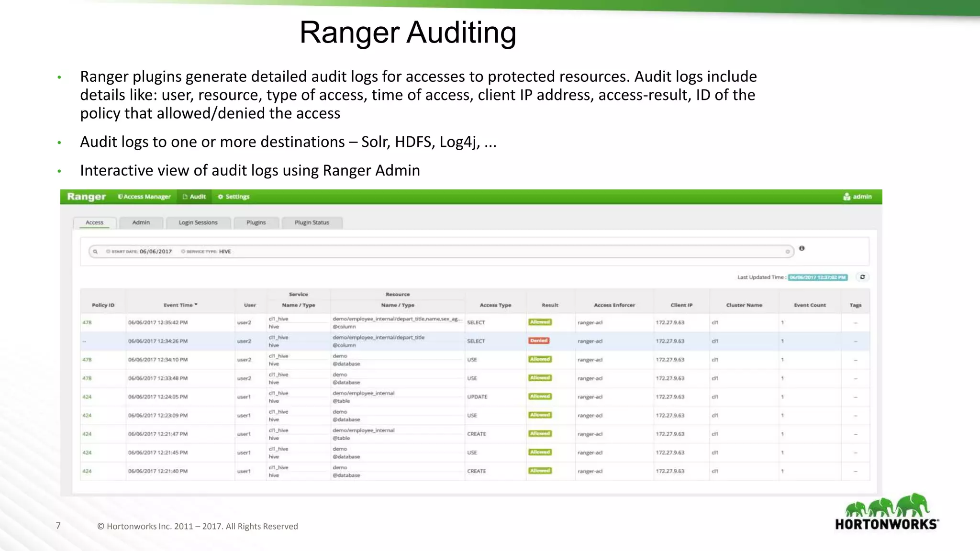Screen dimensions: 980x551
Task: Click the Result column header
Action: 550,305
